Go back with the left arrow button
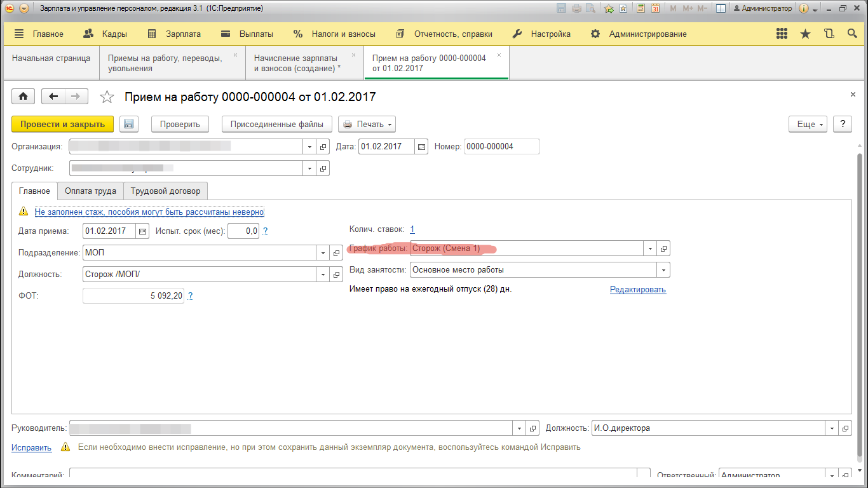868x488 pixels. pyautogui.click(x=53, y=96)
